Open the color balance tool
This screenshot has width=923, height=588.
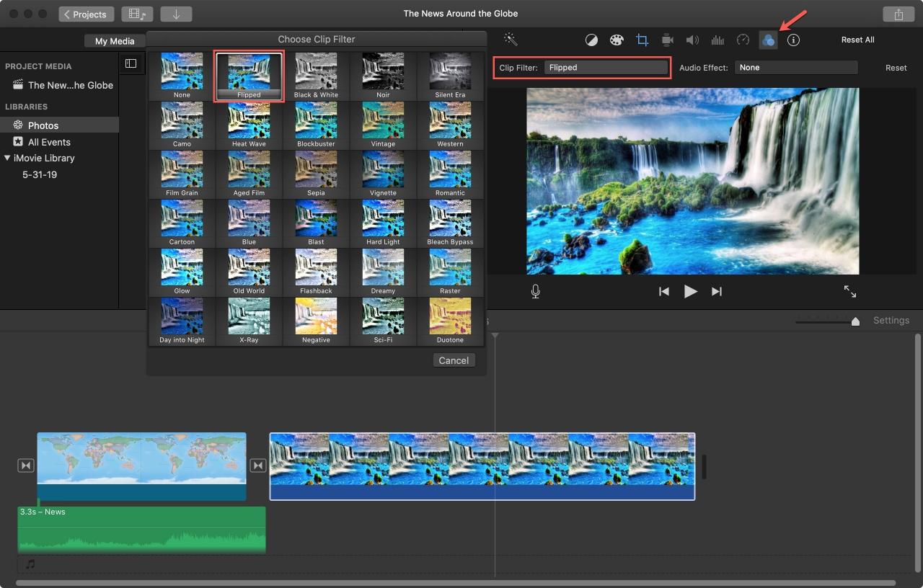coord(591,40)
